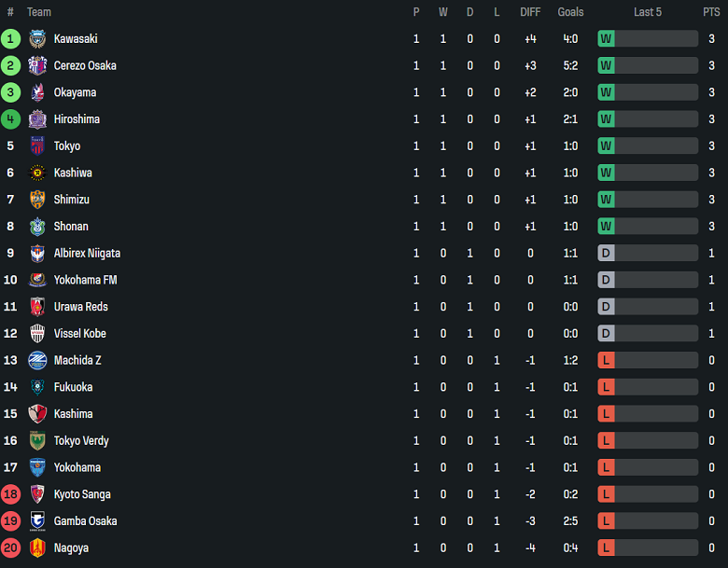The height and width of the screenshot is (568, 728).
Task: Click the Kawasaki team crest icon
Action: pyautogui.click(x=37, y=39)
